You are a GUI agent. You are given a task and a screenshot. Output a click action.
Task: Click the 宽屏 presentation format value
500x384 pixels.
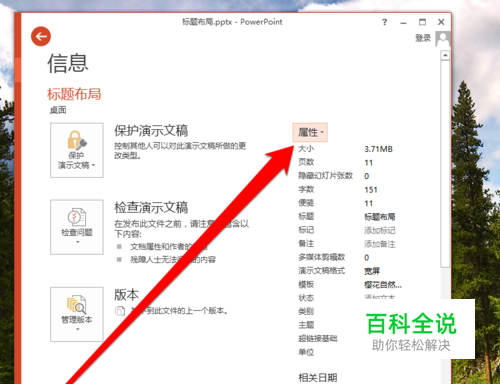coord(372,271)
